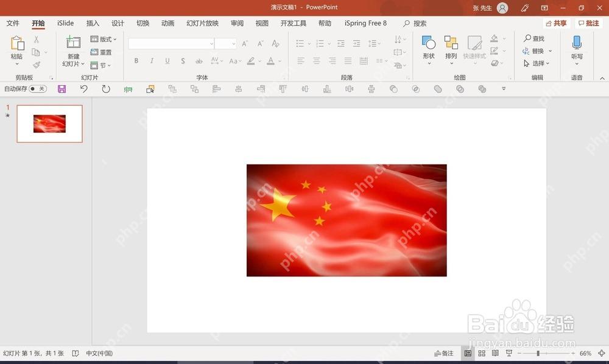Fit slide to current window icon
This screenshot has width=609, height=364.
pyautogui.click(x=601, y=353)
